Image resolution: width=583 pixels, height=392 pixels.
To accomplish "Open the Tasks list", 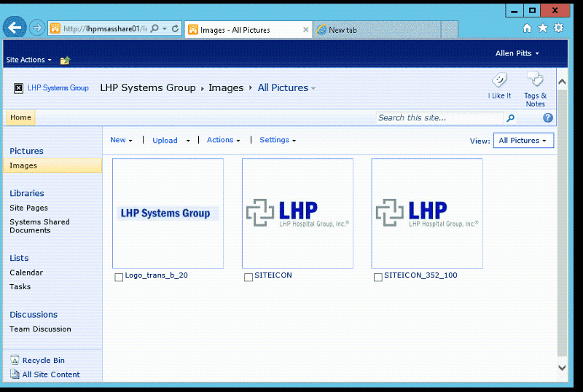I will coord(20,287).
